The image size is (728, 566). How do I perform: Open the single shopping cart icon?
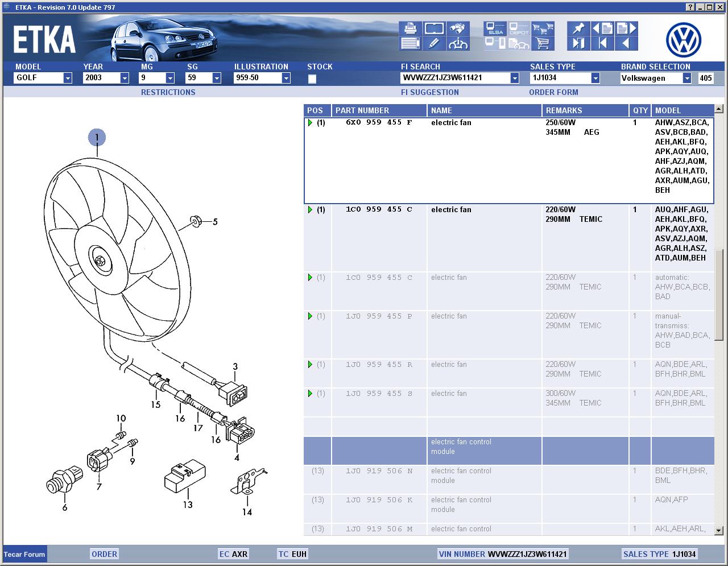(543, 43)
